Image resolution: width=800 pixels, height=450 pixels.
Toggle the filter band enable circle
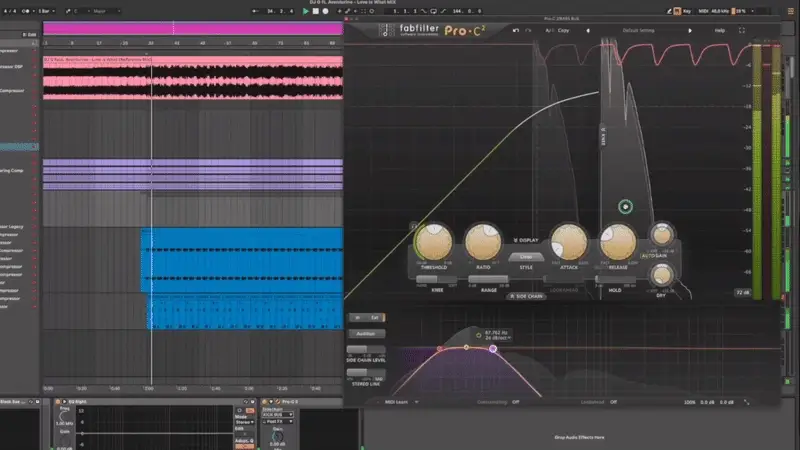pyautogui.click(x=479, y=335)
